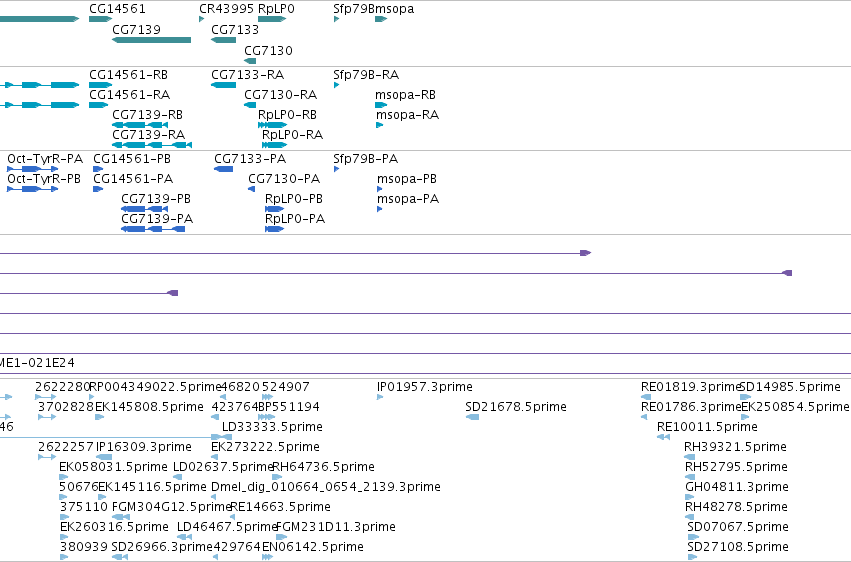Screen dimensions: 851x562
Task: Open EST FGM304G12.5prime
Action: click(172, 507)
